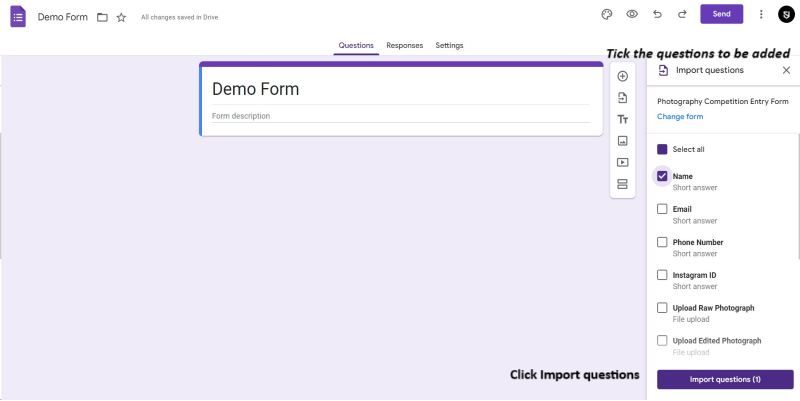Move form to folder icon
The width and height of the screenshot is (800, 401).
click(x=103, y=17)
